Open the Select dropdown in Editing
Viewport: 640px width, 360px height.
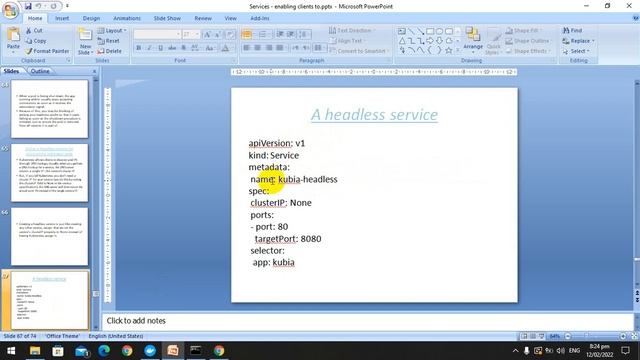coord(576,51)
